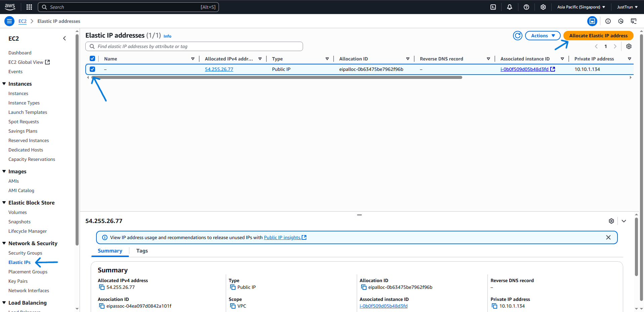Viewport: 644px width, 312px height.
Task: Go to next table page
Action: (x=615, y=46)
